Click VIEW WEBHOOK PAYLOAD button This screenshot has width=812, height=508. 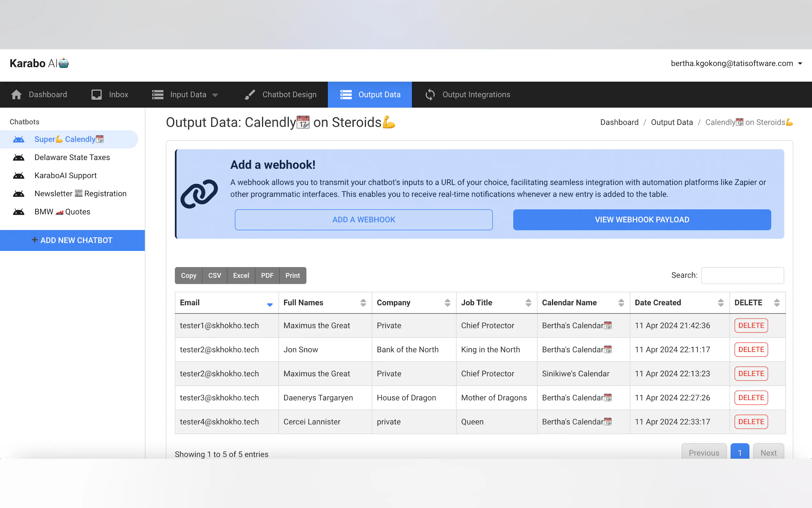642,220
